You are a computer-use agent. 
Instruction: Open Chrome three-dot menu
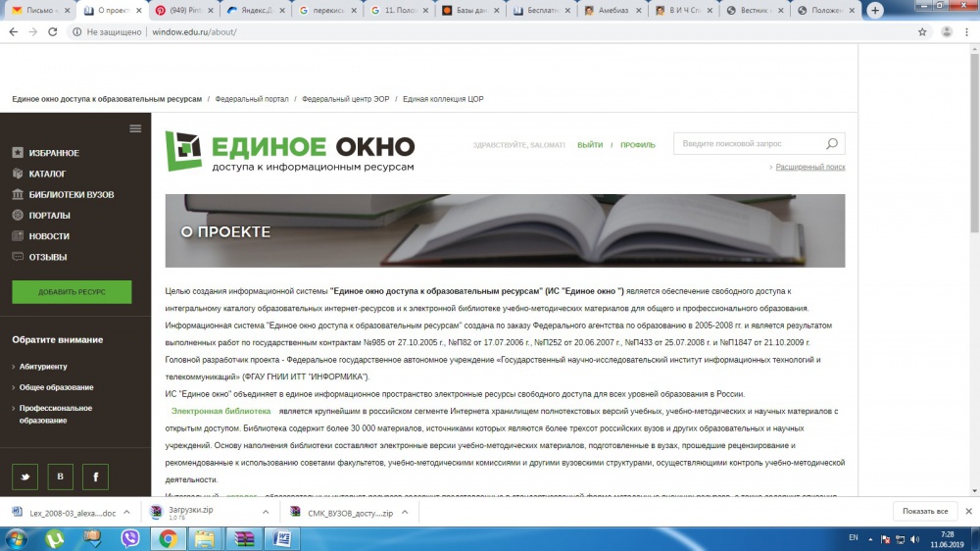tap(967, 32)
